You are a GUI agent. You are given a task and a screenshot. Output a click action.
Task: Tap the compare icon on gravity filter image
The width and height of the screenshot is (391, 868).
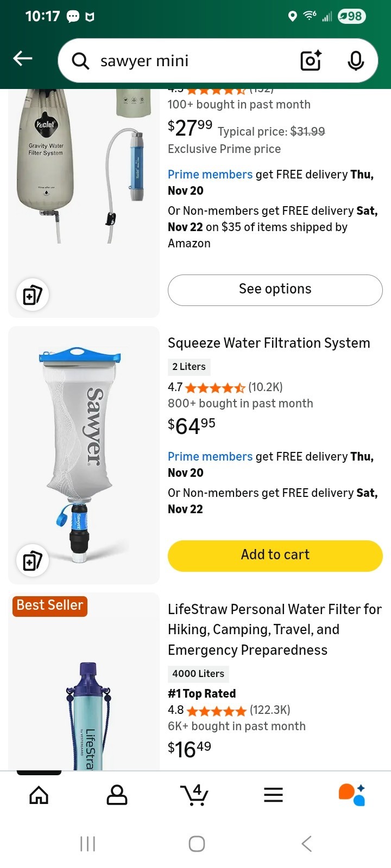pyautogui.click(x=32, y=295)
